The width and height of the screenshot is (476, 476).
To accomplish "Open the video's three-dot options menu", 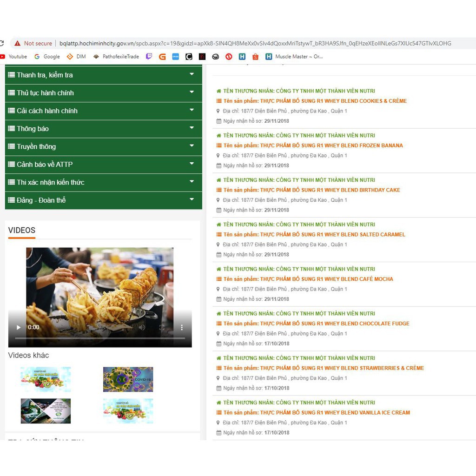I will pyautogui.click(x=182, y=327).
